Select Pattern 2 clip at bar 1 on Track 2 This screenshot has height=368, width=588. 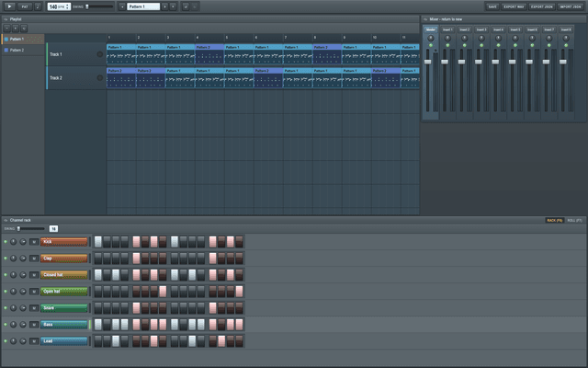[x=121, y=77]
